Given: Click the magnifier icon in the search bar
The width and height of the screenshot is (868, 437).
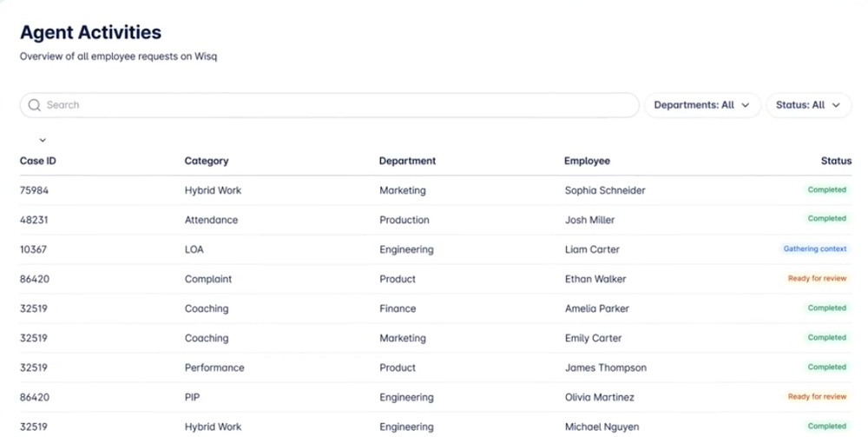Looking at the screenshot, I should [35, 105].
